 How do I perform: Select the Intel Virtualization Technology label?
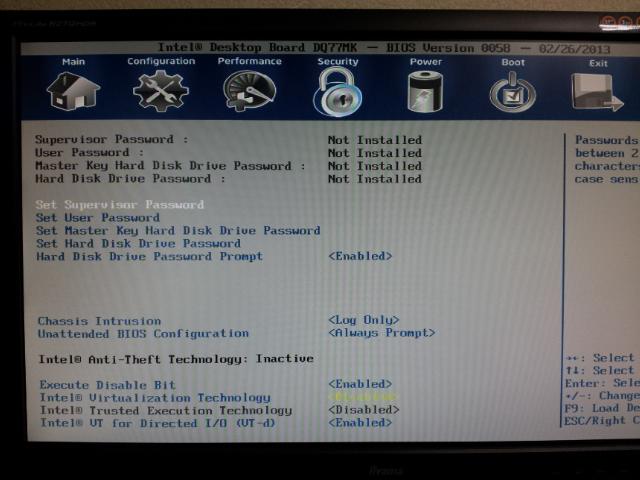click(155, 398)
